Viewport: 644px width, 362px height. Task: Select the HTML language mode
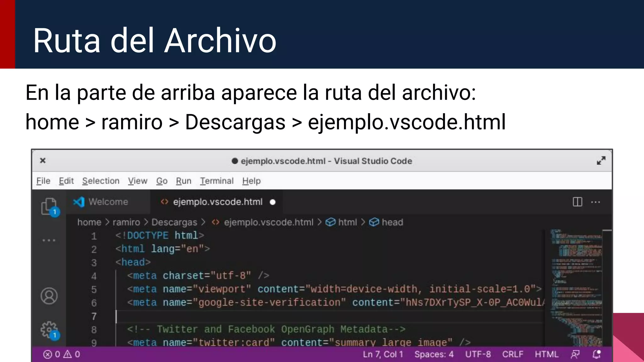click(547, 354)
